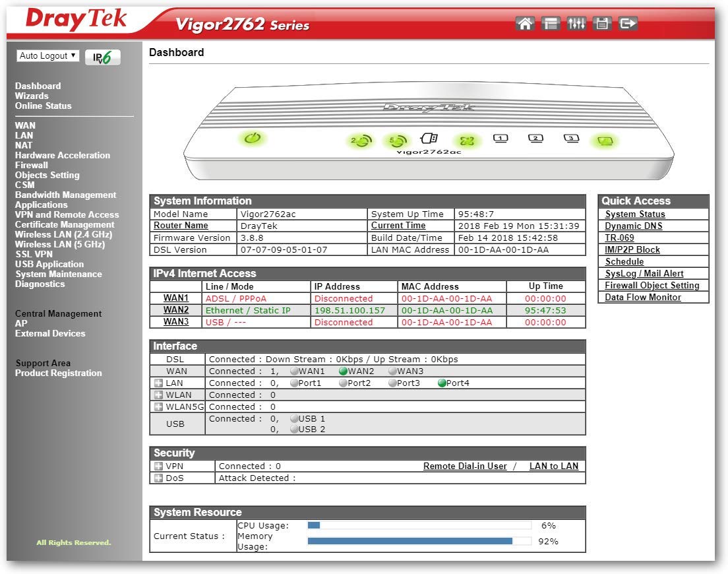Click the green LAN port 4 LED

[605, 141]
